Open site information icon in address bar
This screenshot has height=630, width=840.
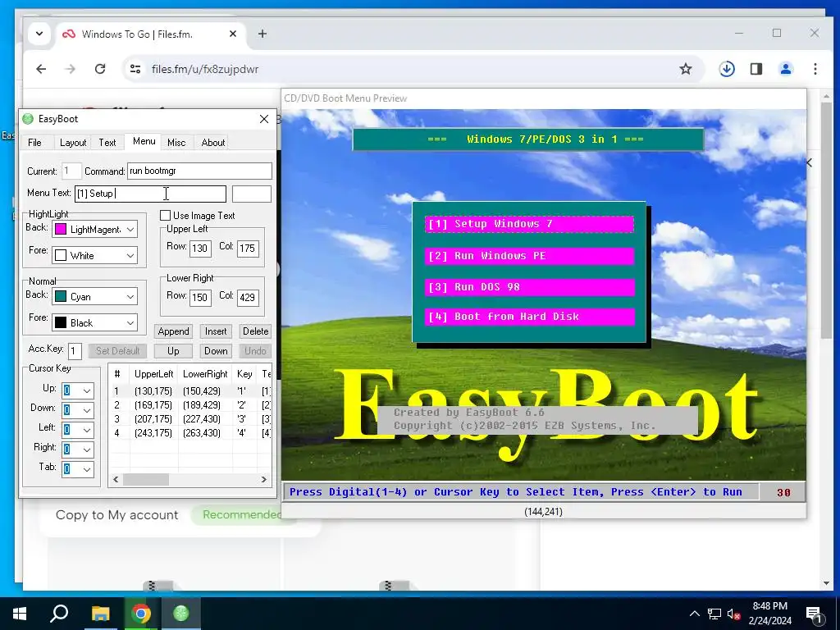point(135,69)
